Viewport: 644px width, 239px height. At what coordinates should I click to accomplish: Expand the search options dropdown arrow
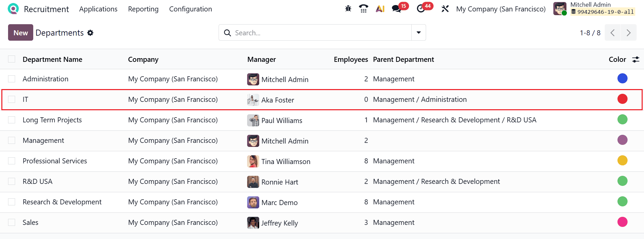pyautogui.click(x=419, y=33)
